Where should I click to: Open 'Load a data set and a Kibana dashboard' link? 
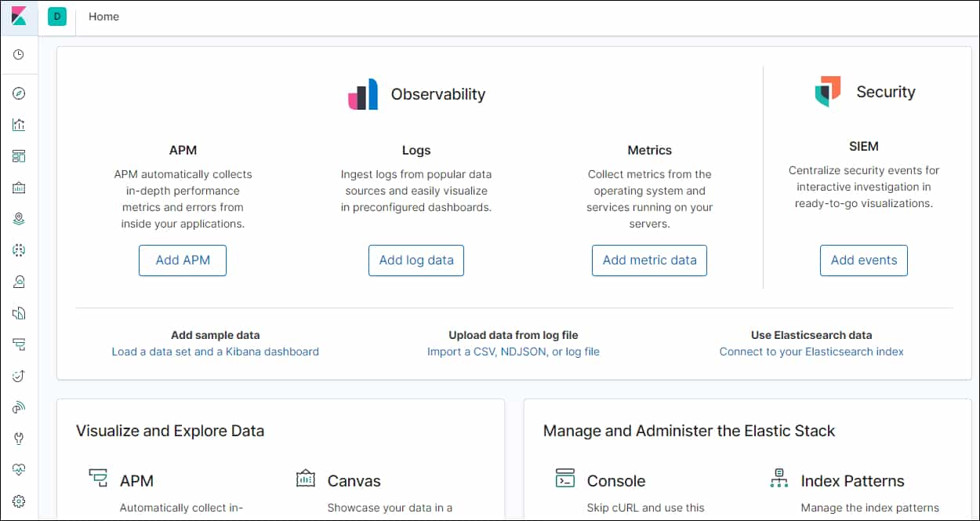215,352
